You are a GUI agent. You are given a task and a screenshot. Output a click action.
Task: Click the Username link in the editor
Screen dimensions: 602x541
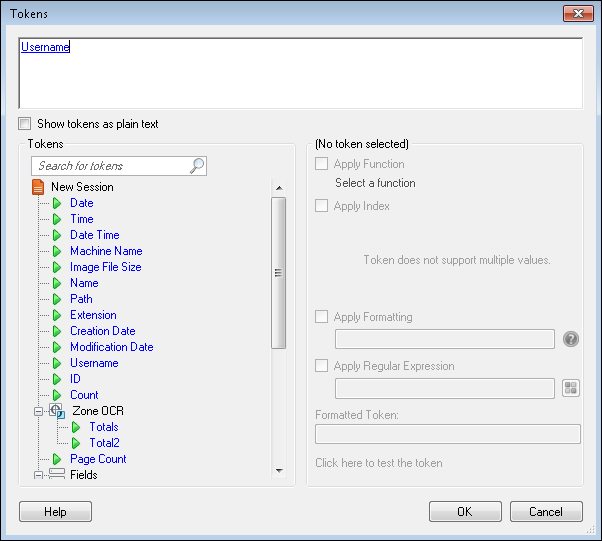coord(45,46)
